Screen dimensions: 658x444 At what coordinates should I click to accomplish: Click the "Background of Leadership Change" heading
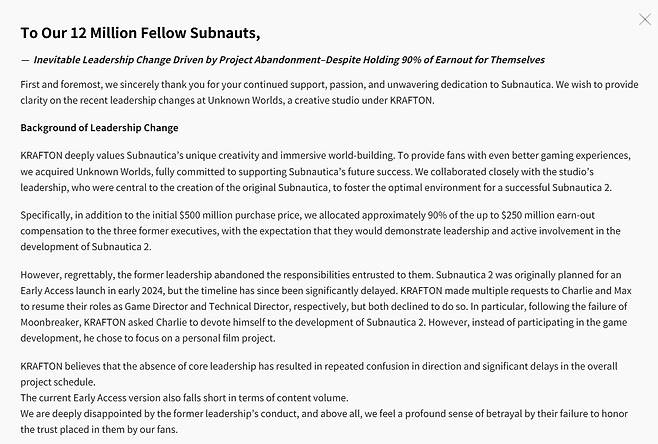click(x=99, y=128)
